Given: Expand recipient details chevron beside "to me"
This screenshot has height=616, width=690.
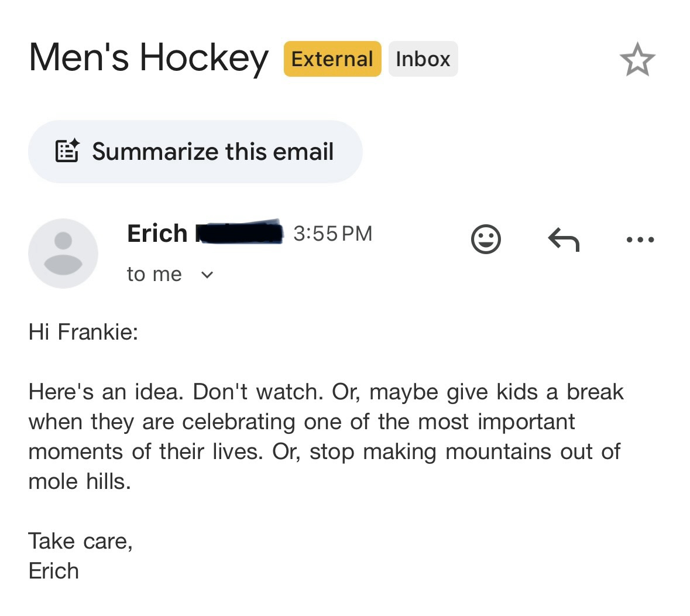Looking at the screenshot, I should pos(207,275).
